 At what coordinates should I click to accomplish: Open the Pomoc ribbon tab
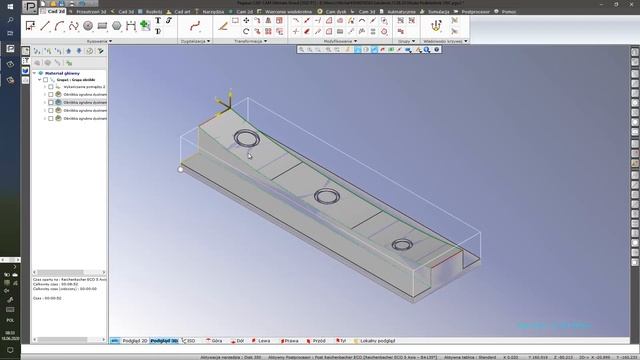tap(509, 12)
